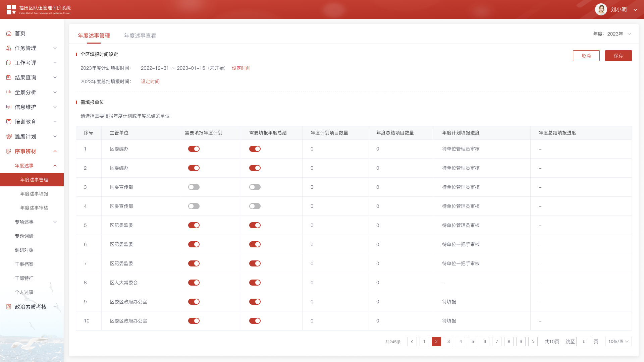The image size is (644, 362).
Task: Select current page 2 button
Action: coord(436,342)
